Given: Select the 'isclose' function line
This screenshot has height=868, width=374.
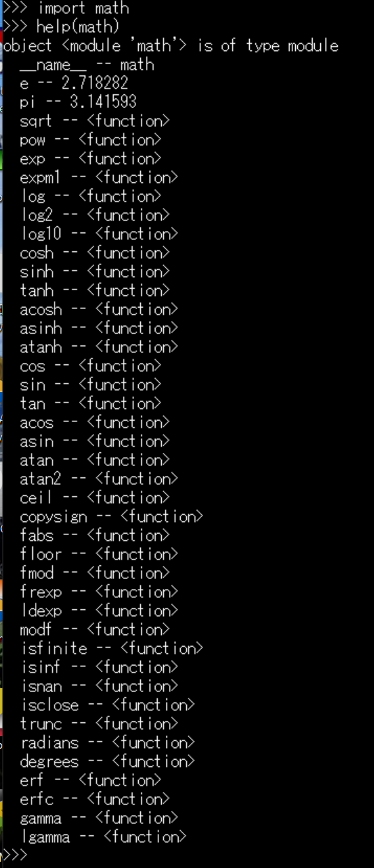Looking at the screenshot, I should point(107,705).
